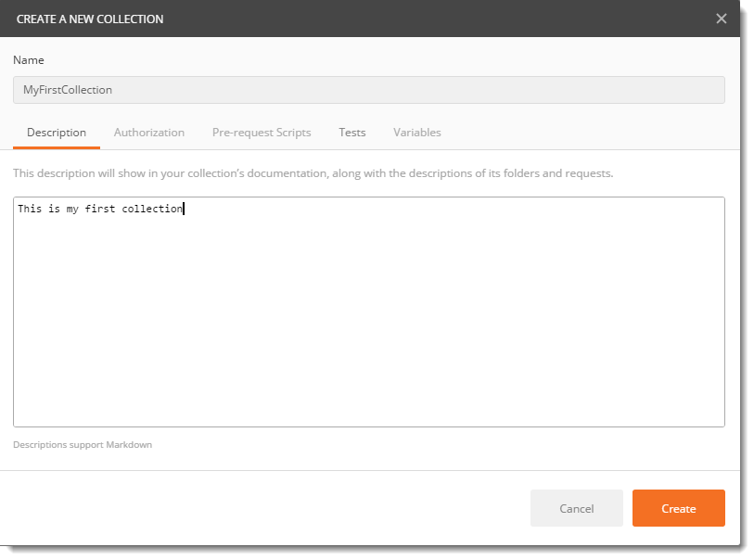Click the 'Descriptions support Markdown' text

[x=83, y=445]
